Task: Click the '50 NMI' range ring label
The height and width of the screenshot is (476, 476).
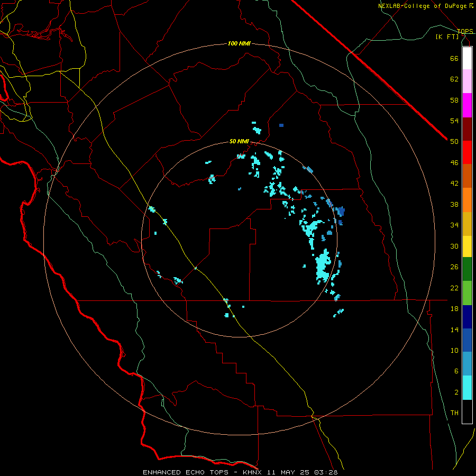Action: coord(239,141)
